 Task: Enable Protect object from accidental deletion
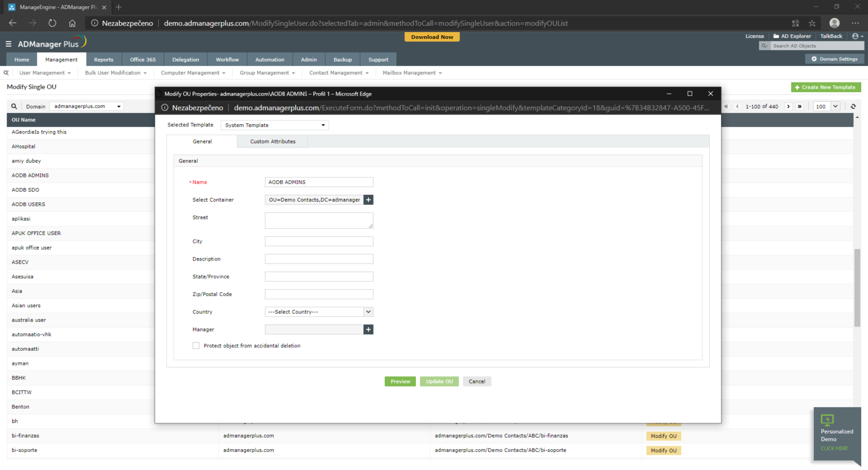tap(196, 346)
